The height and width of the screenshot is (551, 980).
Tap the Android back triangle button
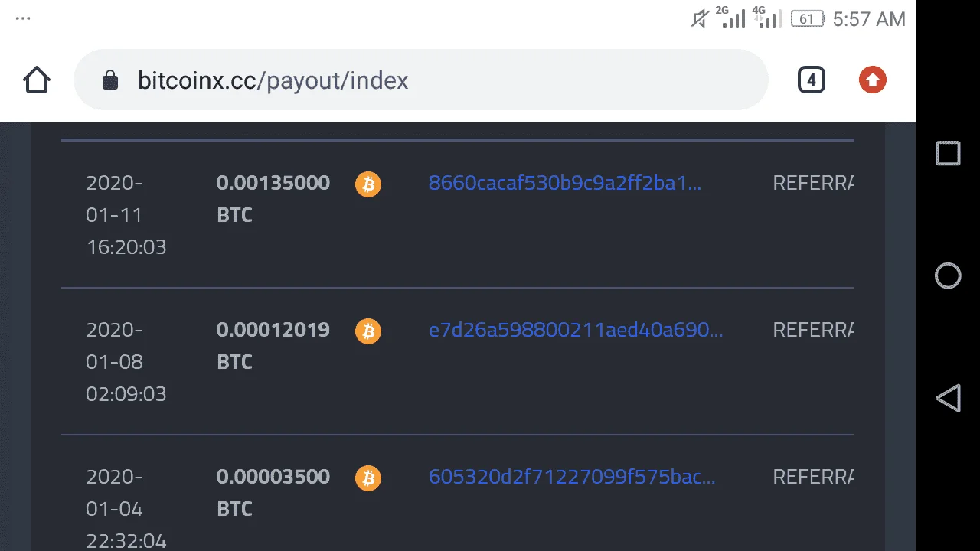click(948, 398)
